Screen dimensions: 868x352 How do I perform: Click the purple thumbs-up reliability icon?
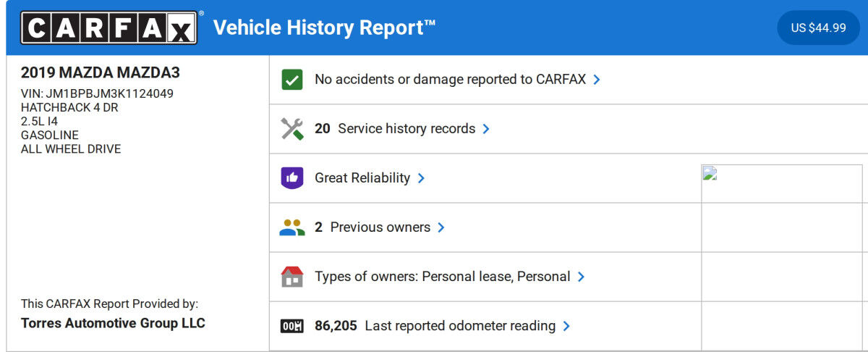[292, 178]
